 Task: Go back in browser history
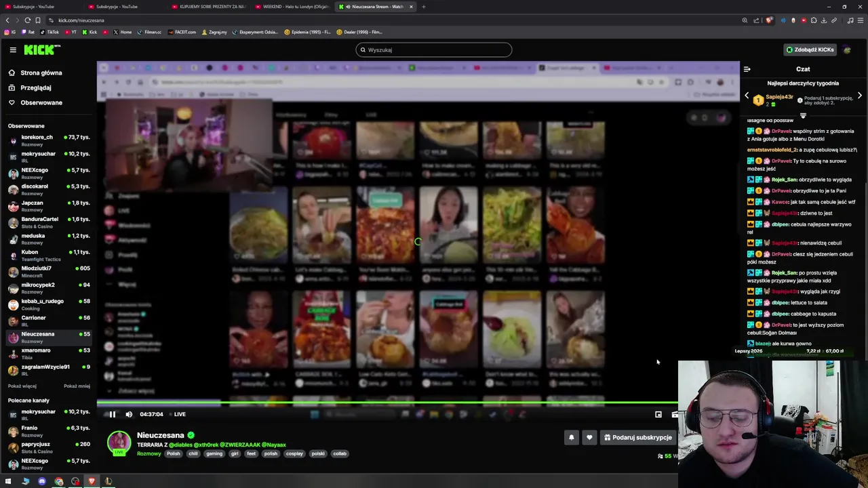pyautogui.click(x=7, y=20)
